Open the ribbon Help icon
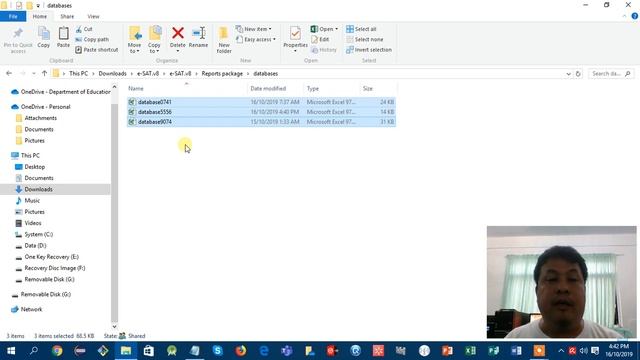Image resolution: width=640 pixels, height=360 pixels. [635, 16]
